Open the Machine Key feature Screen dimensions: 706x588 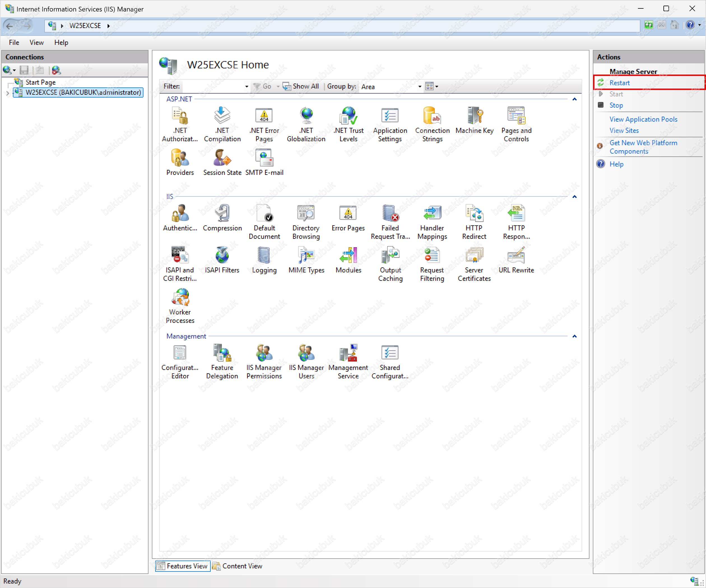474,121
